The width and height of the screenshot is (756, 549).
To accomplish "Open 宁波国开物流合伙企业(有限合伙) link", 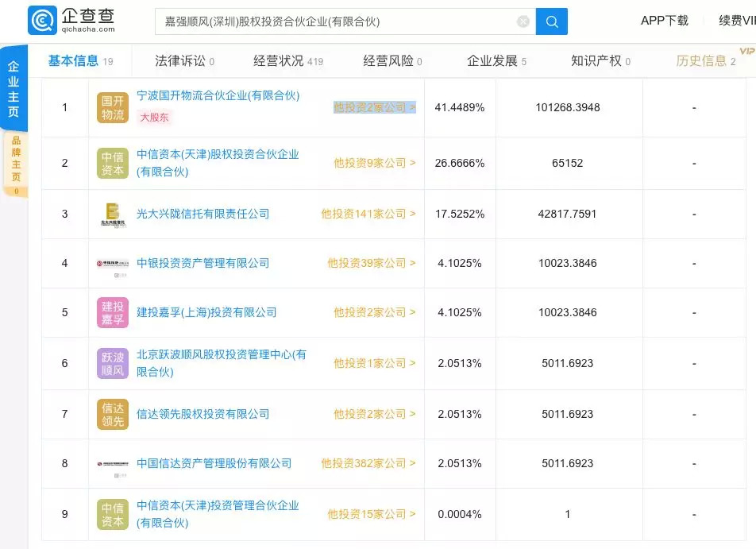I will 218,95.
